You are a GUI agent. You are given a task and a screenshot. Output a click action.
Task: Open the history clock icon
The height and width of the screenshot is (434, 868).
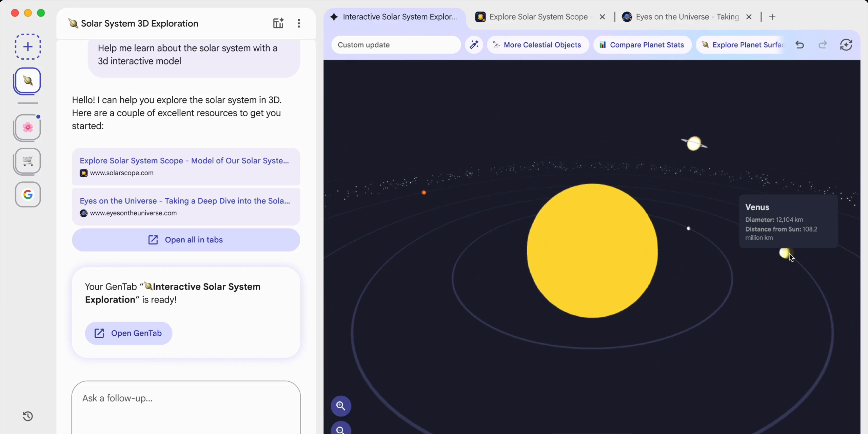28,416
